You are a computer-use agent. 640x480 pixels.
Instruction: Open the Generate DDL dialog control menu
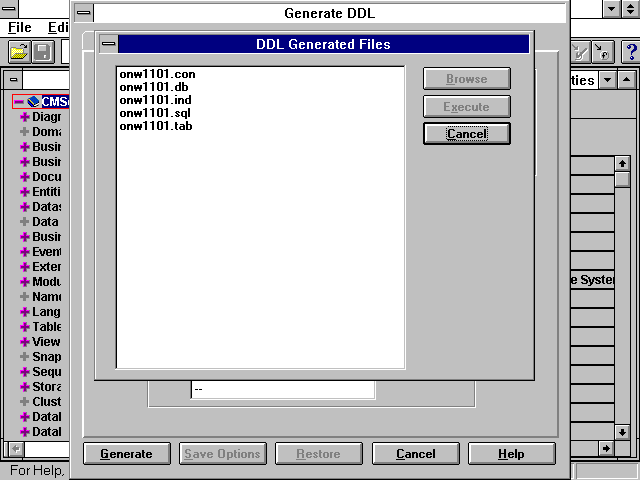click(x=84, y=14)
